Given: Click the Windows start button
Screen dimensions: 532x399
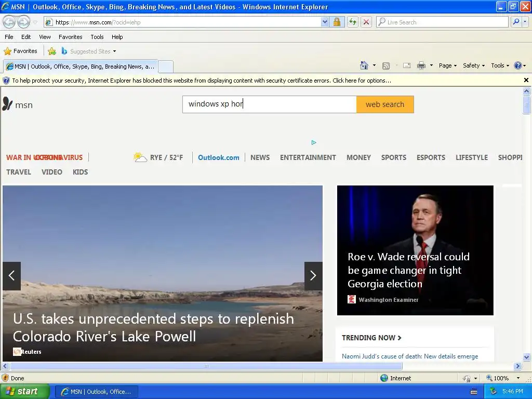Looking at the screenshot, I should pyautogui.click(x=25, y=392).
